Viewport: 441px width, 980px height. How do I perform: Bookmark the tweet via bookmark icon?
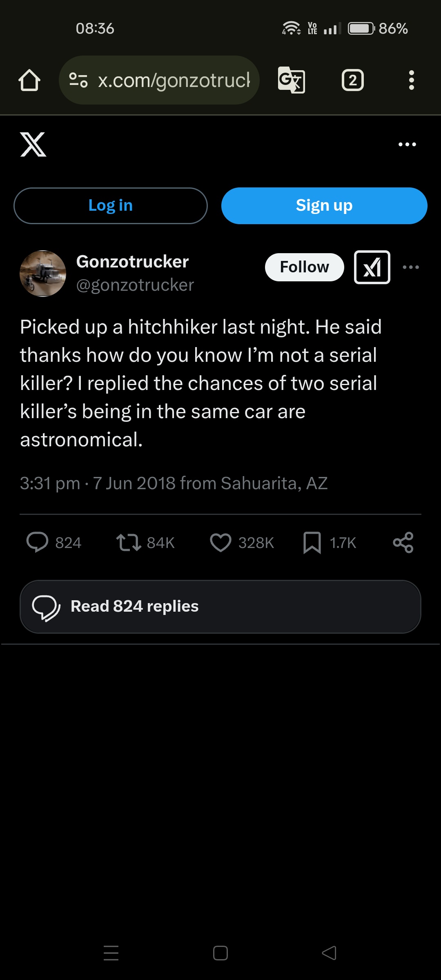pos(312,543)
